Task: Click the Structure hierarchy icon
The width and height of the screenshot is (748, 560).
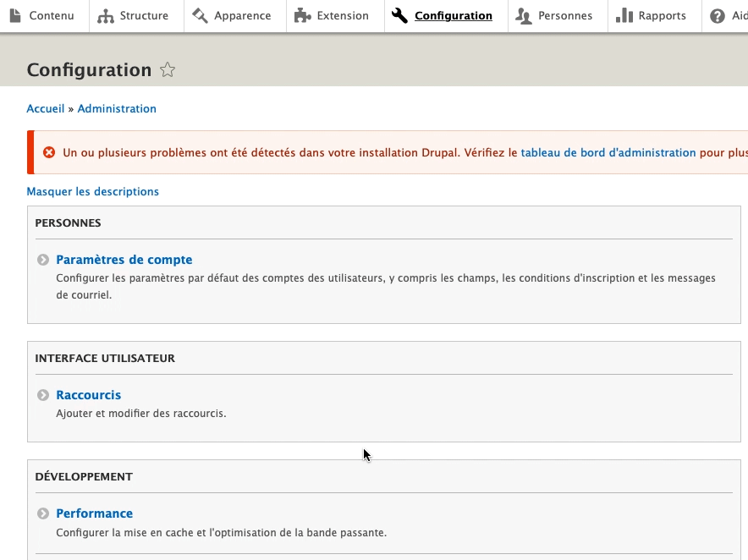Action: click(x=106, y=15)
